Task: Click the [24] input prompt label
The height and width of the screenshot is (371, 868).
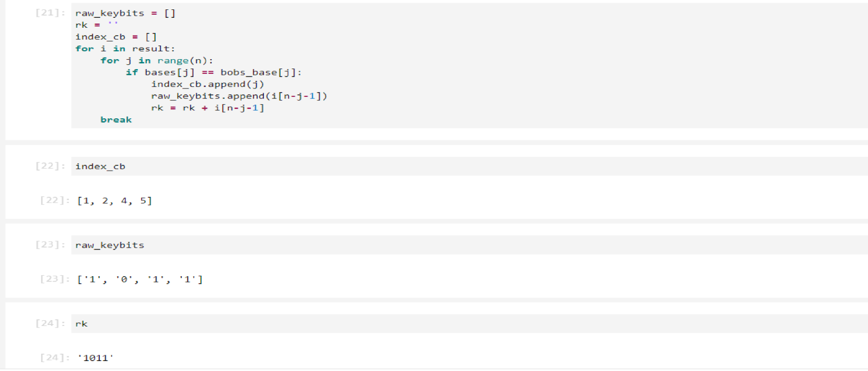Action: click(x=50, y=323)
